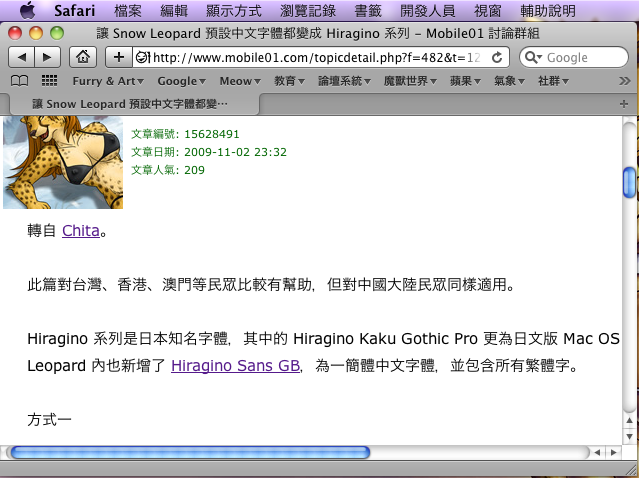Expand the 魔獸世界 bookmarks folder
This screenshot has height=478, width=639.
410,81
